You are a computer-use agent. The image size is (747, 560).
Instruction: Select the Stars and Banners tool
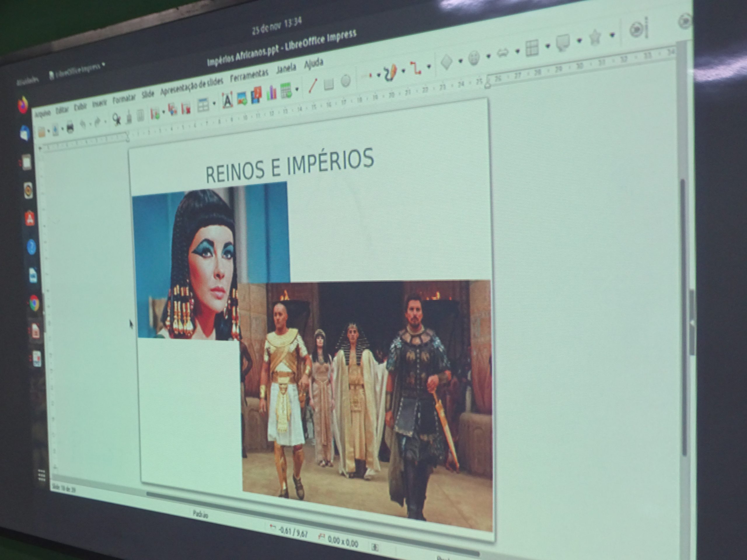(x=595, y=37)
